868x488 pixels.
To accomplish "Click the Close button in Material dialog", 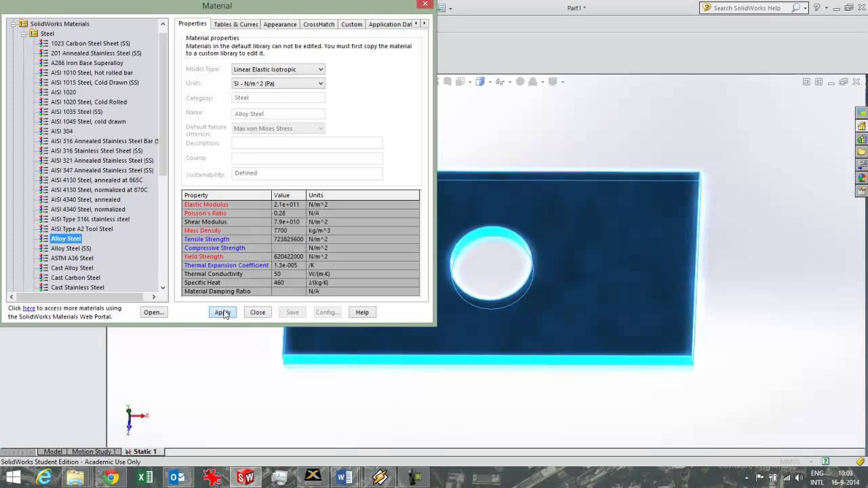I will (x=258, y=312).
